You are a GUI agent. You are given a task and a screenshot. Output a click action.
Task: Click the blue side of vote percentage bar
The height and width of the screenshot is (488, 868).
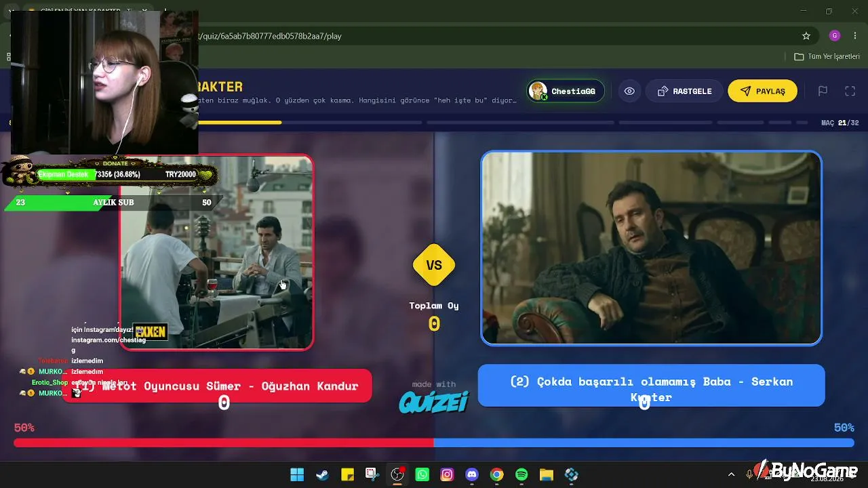point(644,443)
